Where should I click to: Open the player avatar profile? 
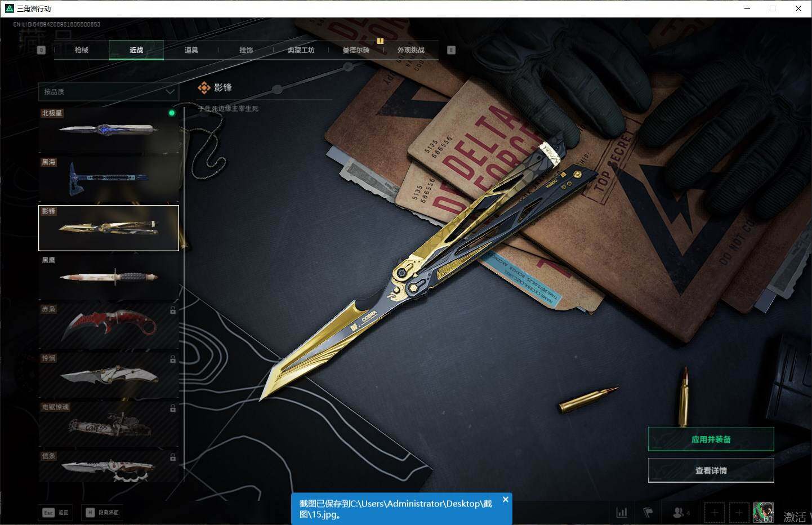click(x=764, y=513)
